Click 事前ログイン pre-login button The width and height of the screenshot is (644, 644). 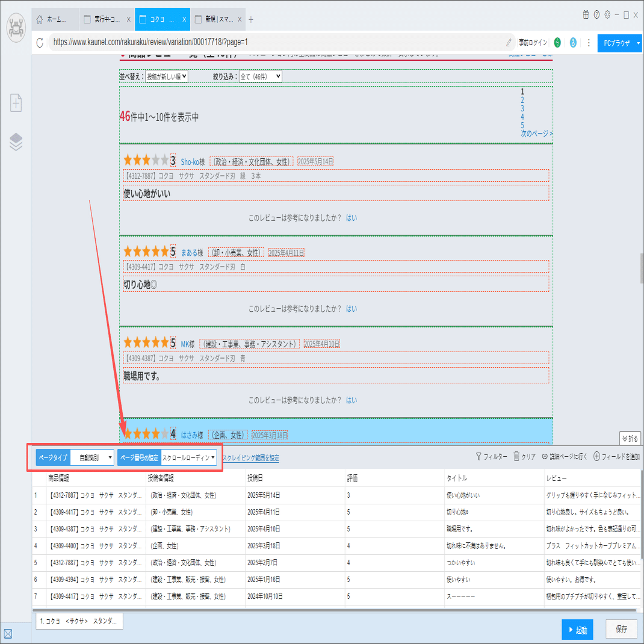(533, 42)
